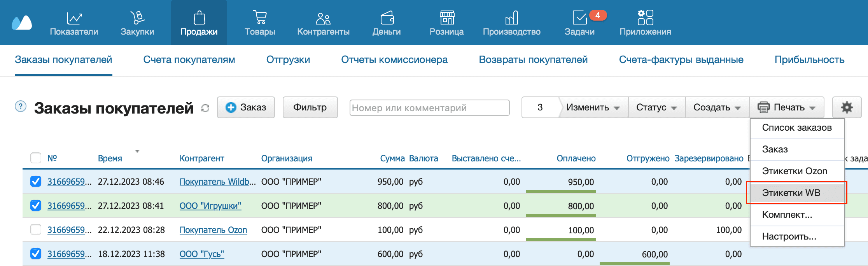Screen dimensions: 868x266
Task: Open the Продажи section icon
Action: pos(199,17)
